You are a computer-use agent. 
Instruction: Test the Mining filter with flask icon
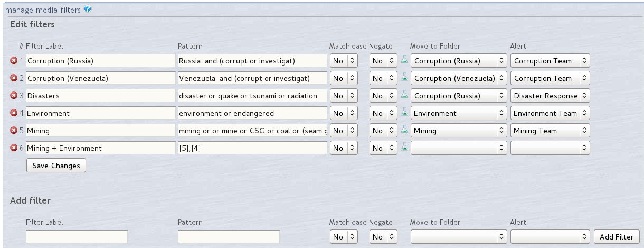point(404,131)
